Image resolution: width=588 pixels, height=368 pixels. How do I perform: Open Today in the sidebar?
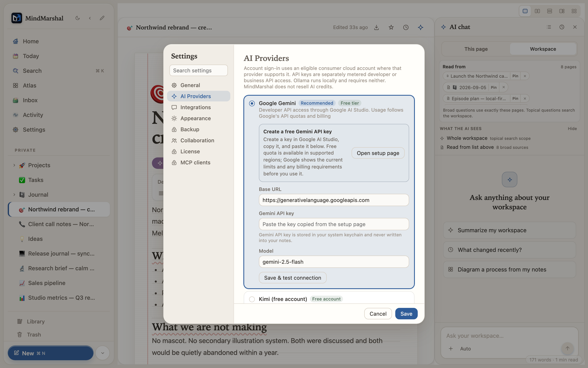pos(59,56)
